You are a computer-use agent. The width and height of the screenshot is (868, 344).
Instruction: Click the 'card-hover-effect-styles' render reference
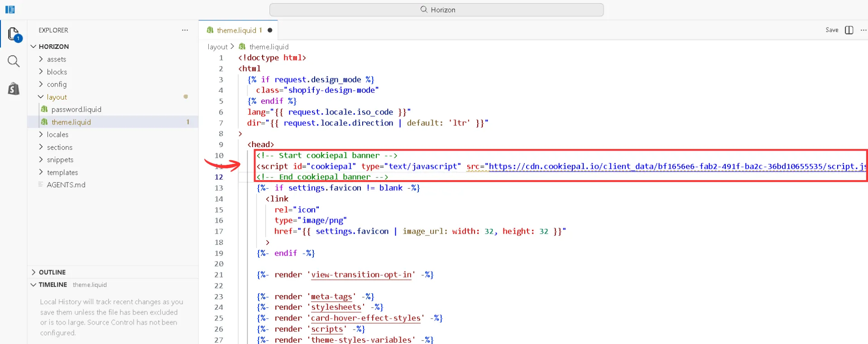pos(366,318)
